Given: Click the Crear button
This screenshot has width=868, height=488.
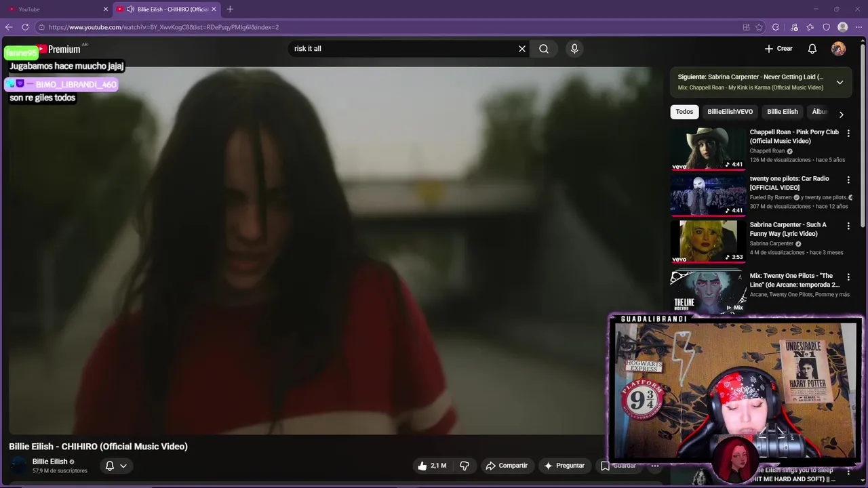Looking at the screenshot, I should (x=778, y=49).
